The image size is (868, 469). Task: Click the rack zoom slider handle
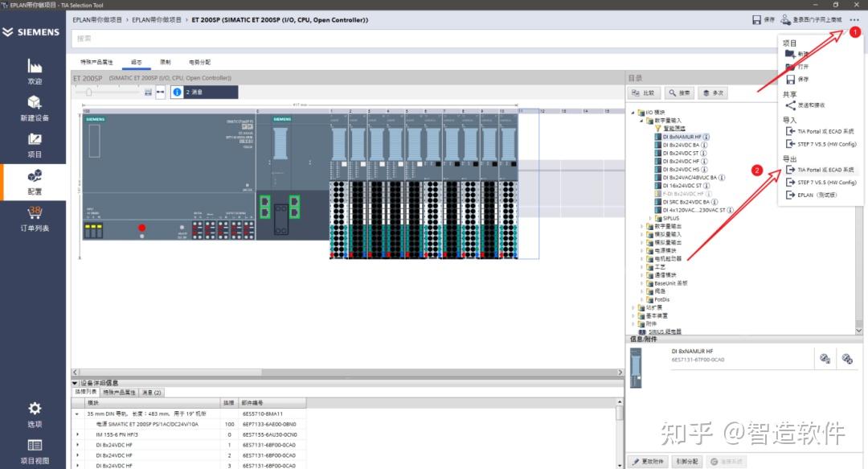coord(88,93)
